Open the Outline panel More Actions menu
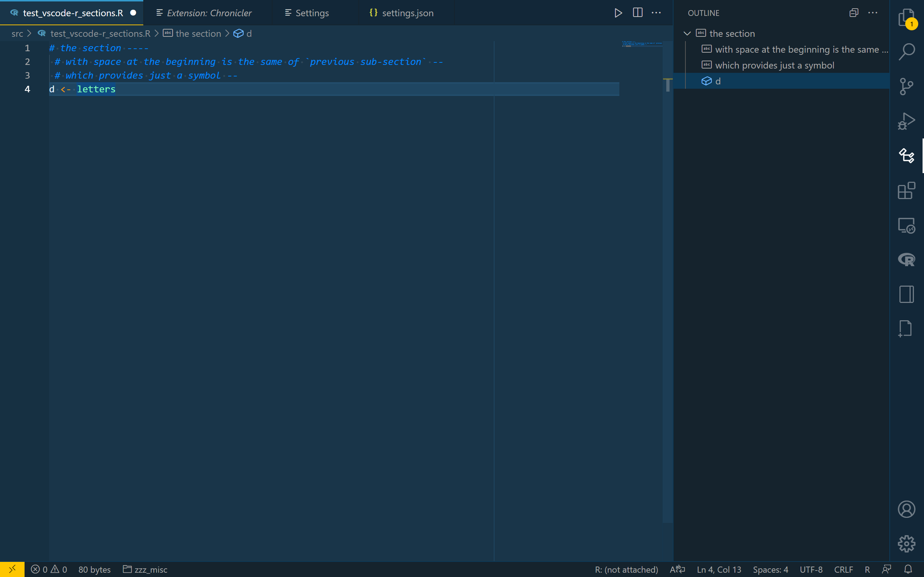 coord(873,13)
